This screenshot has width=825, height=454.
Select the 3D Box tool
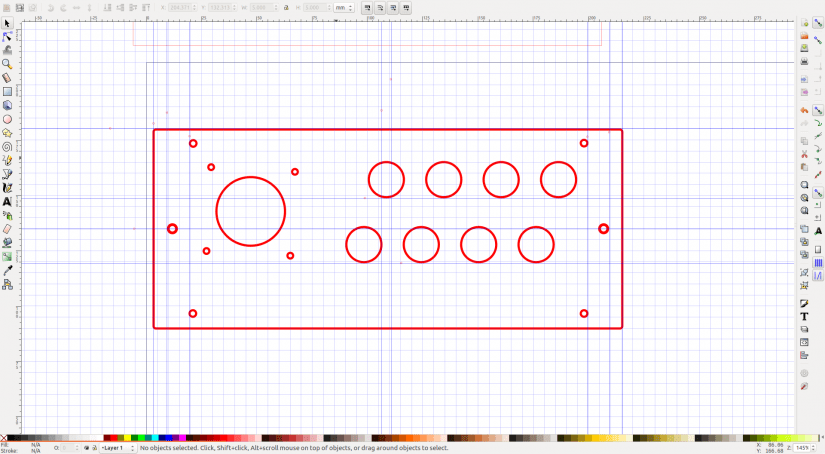7,105
